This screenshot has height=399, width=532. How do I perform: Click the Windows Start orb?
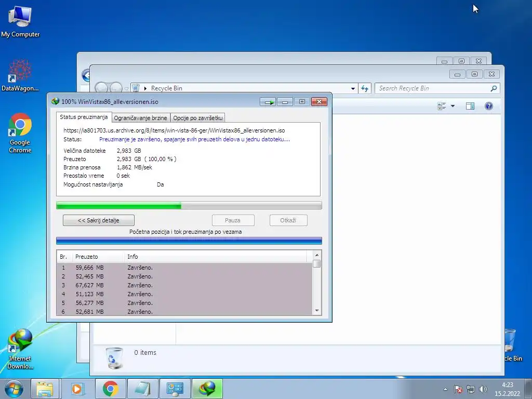[x=14, y=389]
